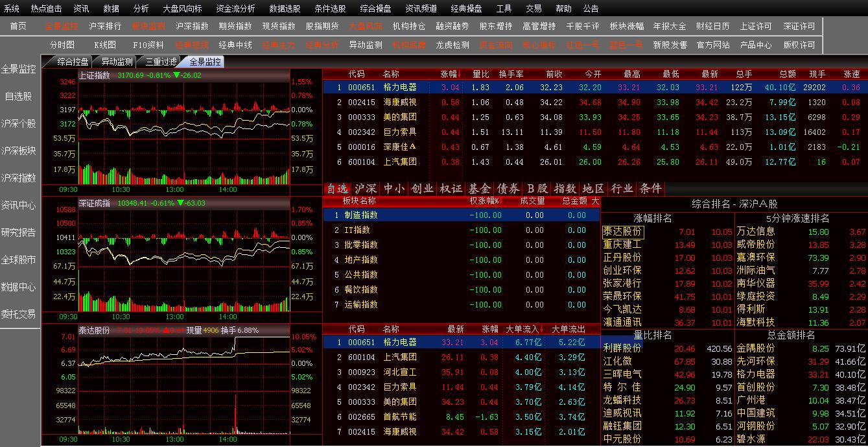Select 深康佳A row in the stock list
868x447 pixels.
coord(594,147)
